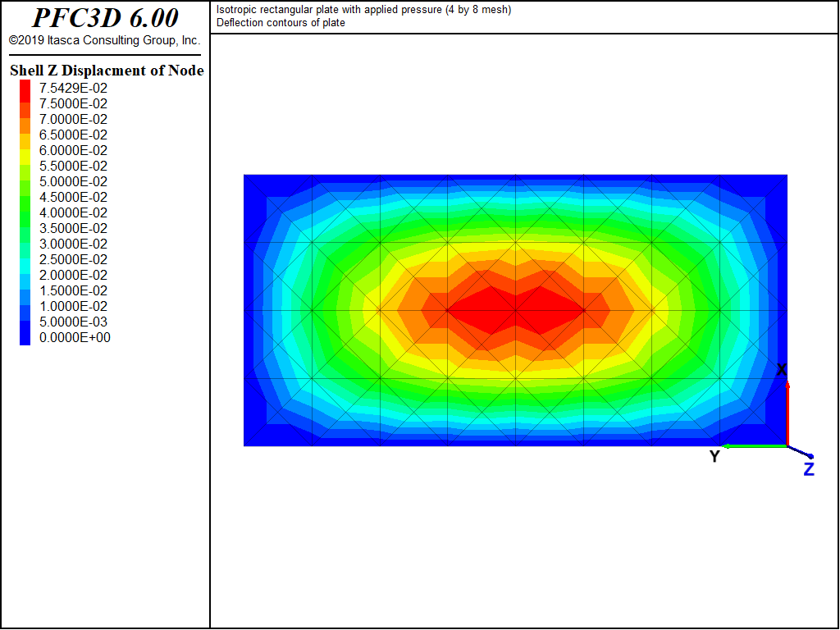Click the 4.5000E-02 legend value
The height and width of the screenshot is (630, 840).
(73, 197)
